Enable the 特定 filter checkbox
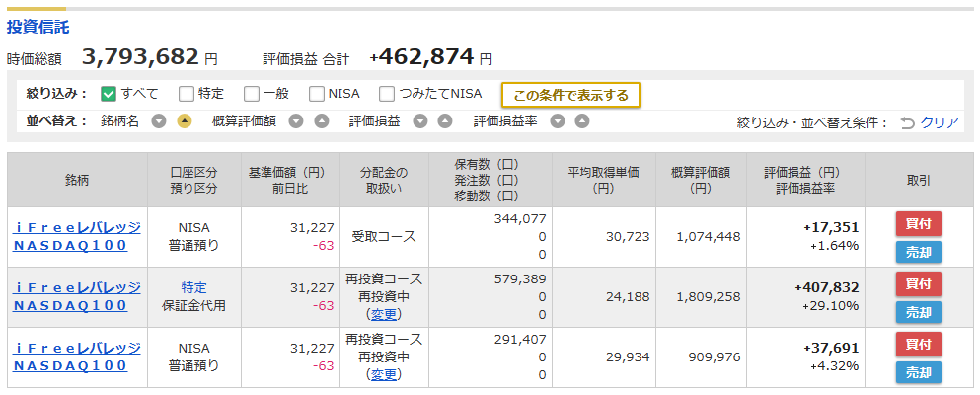 point(187,94)
